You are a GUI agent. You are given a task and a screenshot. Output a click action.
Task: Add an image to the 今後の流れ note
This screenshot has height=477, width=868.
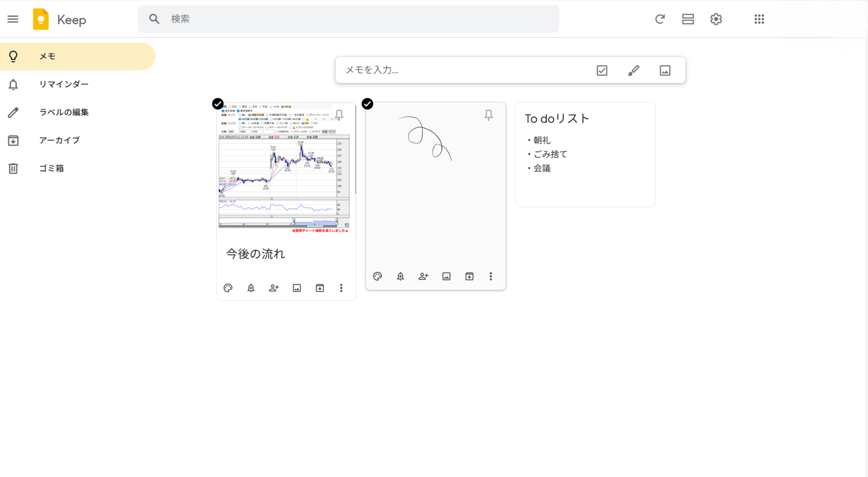tap(297, 288)
